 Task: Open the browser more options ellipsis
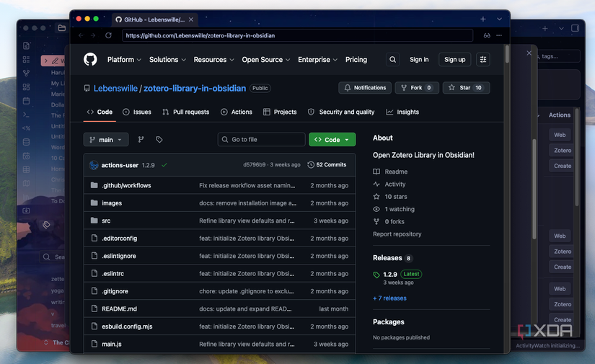(x=499, y=35)
